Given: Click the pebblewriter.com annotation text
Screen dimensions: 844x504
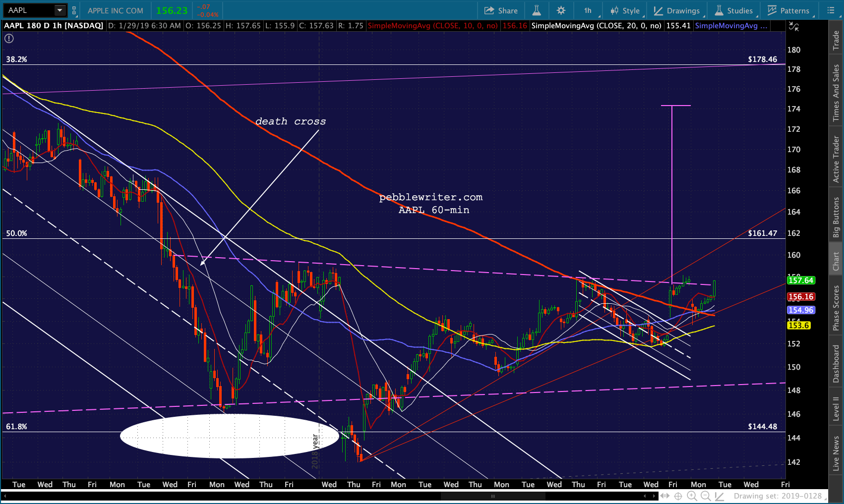Looking at the screenshot, I should 430,197.
